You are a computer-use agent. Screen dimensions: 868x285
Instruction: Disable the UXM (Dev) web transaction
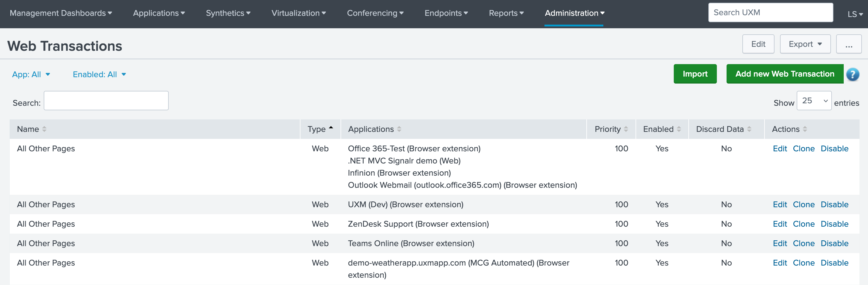pos(834,204)
